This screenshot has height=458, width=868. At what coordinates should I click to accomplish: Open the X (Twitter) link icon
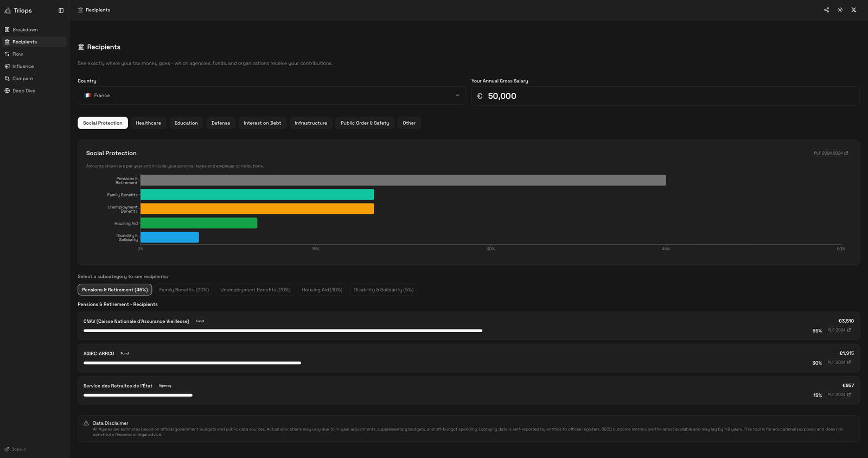pos(853,10)
